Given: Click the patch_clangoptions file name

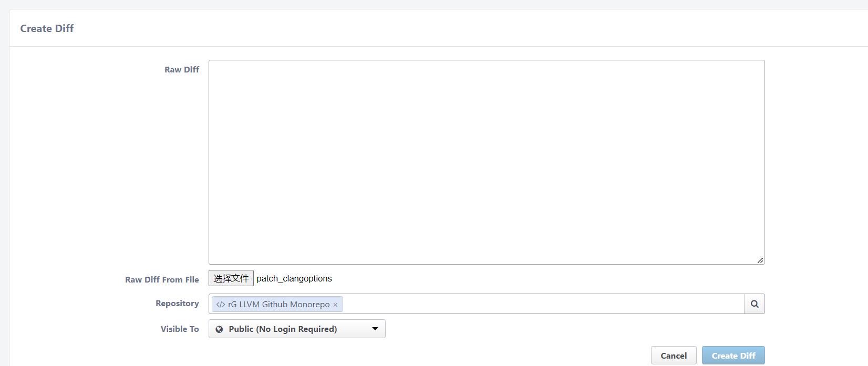Looking at the screenshot, I should (x=294, y=278).
